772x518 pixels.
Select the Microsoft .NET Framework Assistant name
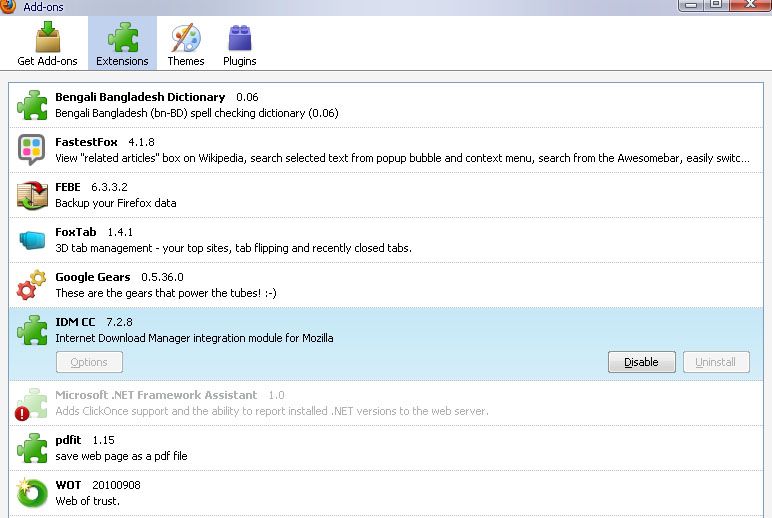coord(156,395)
